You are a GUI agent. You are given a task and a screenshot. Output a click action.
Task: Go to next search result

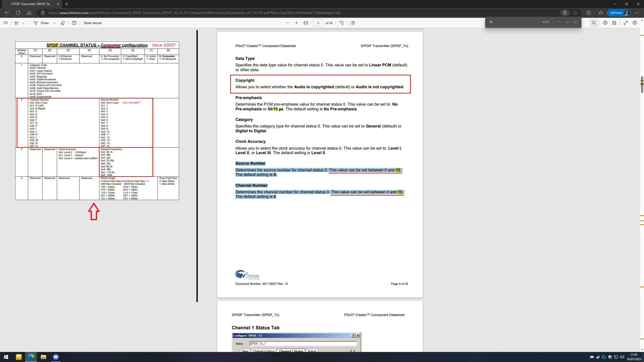pyautogui.click(x=567, y=22)
